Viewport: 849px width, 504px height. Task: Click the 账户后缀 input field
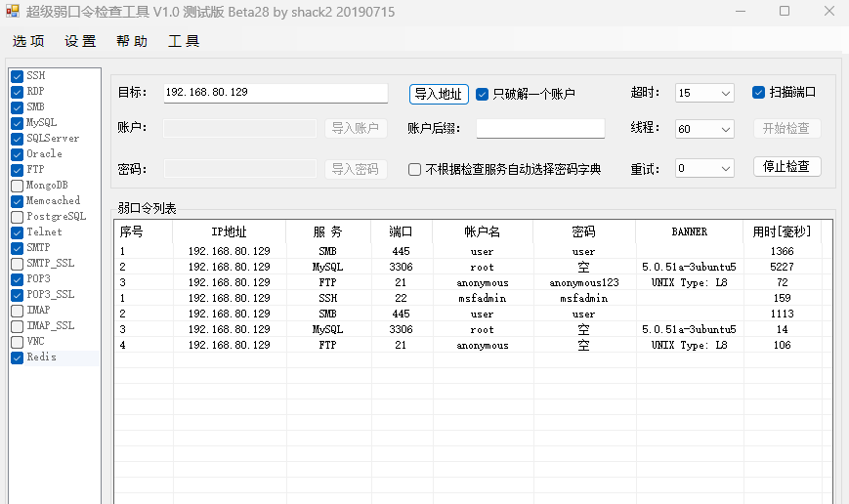[x=540, y=129]
